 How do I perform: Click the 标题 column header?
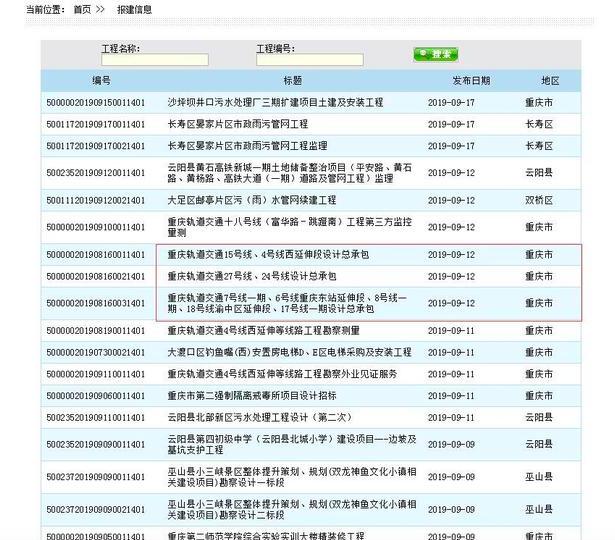pyautogui.click(x=292, y=80)
